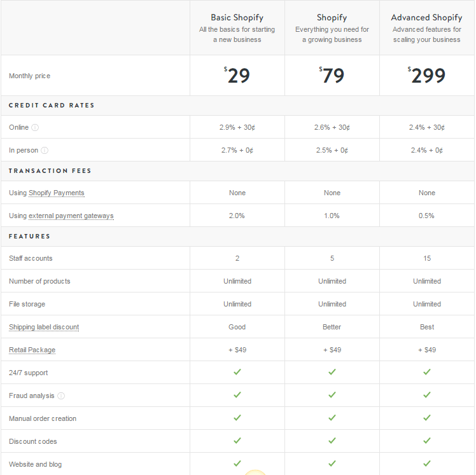Click the 1.0% external gateway fee
The image size is (476, 475).
point(332,216)
